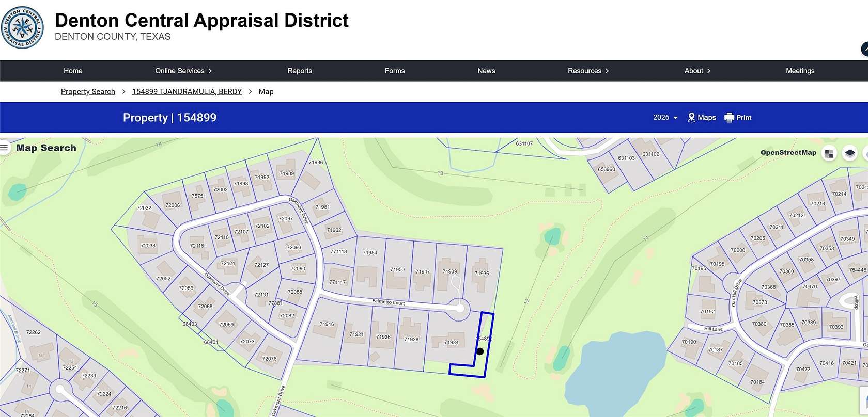This screenshot has height=417, width=868.
Task: Expand the Resources menu
Action: 588,71
